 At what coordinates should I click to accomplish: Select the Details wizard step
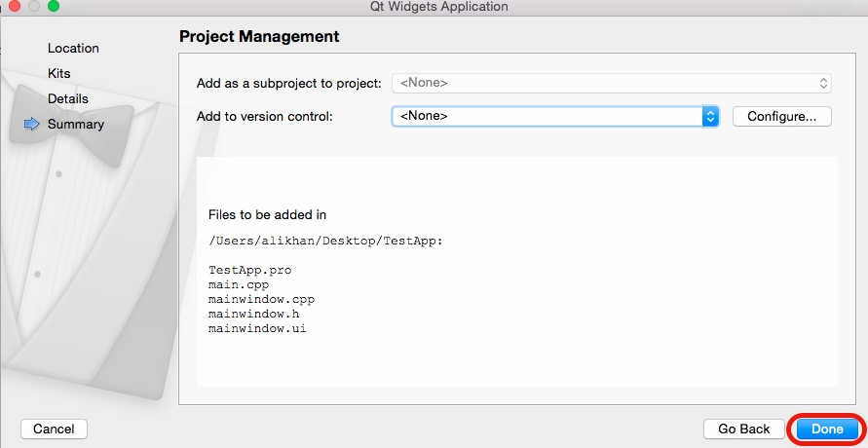(x=67, y=98)
